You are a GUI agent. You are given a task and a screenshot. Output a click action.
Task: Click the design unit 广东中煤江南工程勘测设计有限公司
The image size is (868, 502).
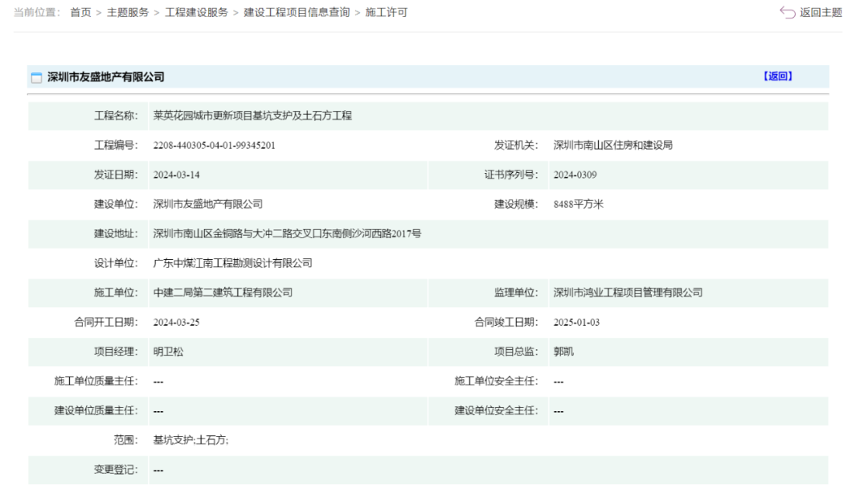[x=232, y=263]
